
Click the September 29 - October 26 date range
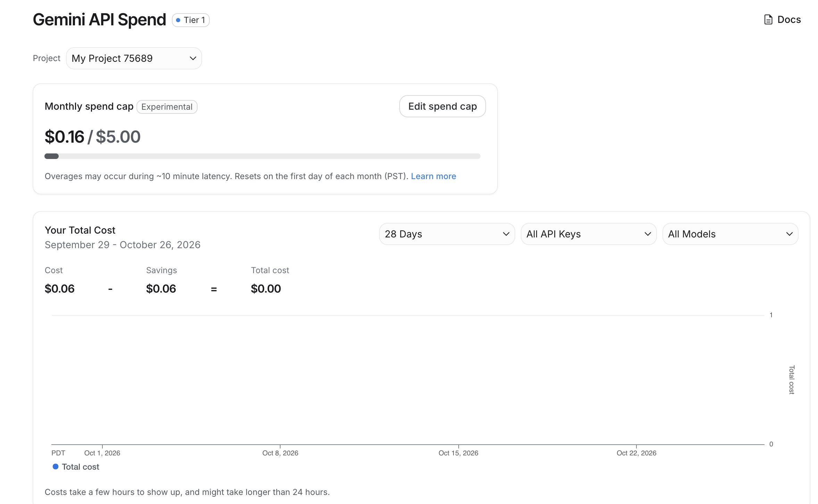(123, 245)
